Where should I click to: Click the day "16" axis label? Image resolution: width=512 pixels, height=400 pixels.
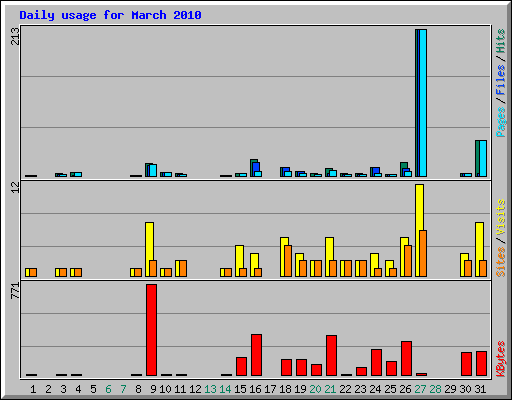[255, 389]
